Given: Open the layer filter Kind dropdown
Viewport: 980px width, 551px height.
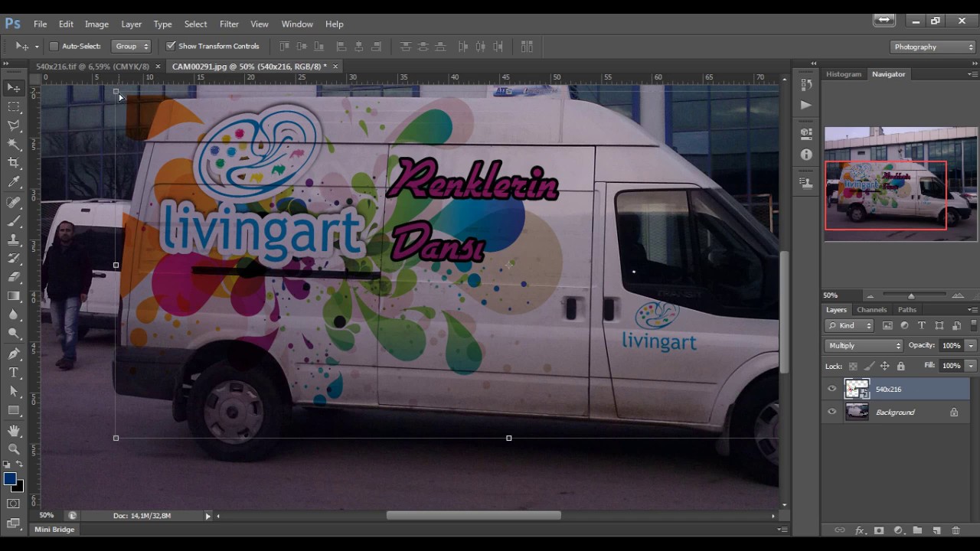Looking at the screenshot, I should point(850,325).
